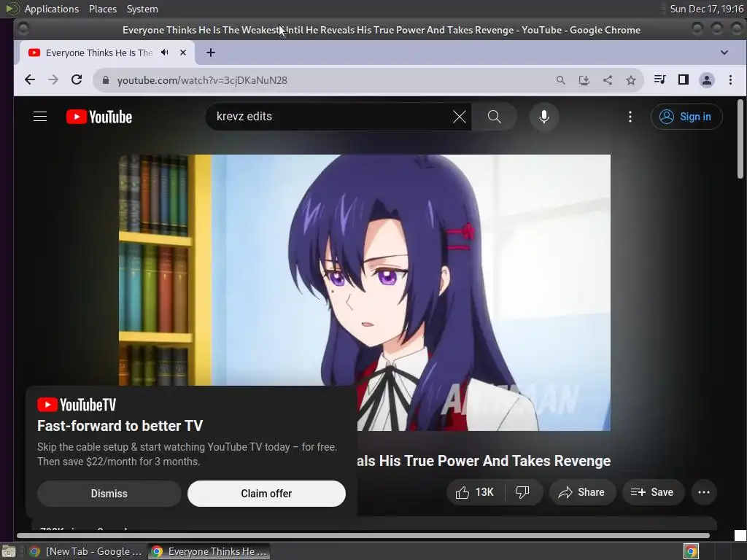Reload the page
This screenshot has width=747, height=560.
pyautogui.click(x=76, y=80)
